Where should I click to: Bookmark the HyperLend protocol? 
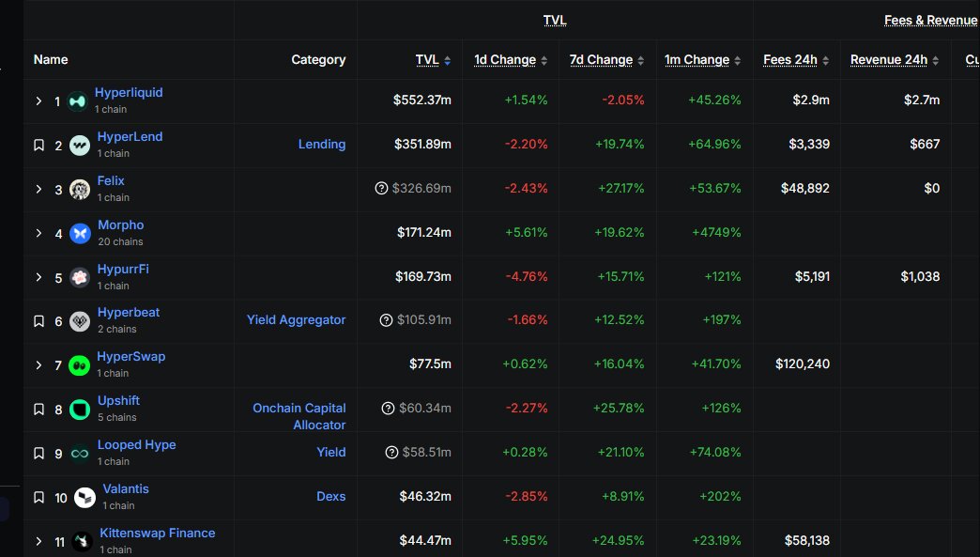38,146
